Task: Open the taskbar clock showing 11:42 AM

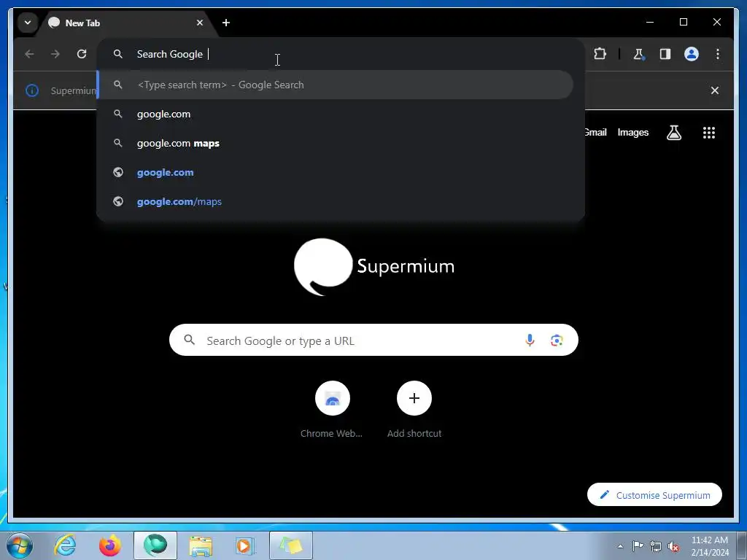Action: coord(709,546)
